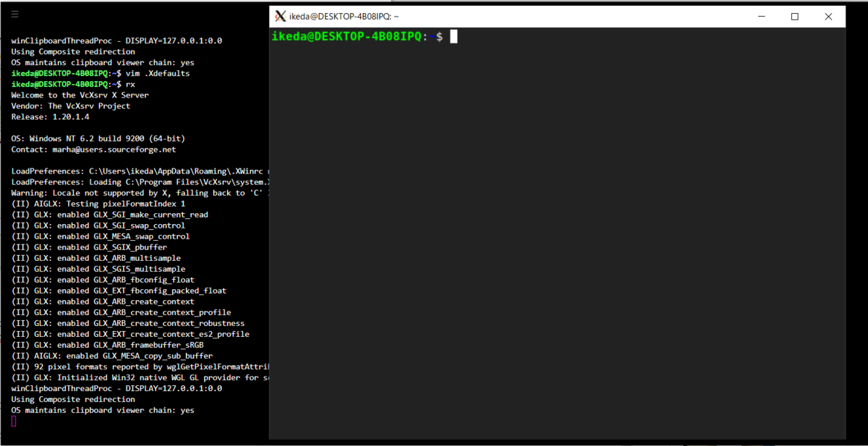This screenshot has height=446, width=868.
Task: Close the ikeda@DESKTOP-4B08IPQ terminal window
Action: [x=828, y=17]
